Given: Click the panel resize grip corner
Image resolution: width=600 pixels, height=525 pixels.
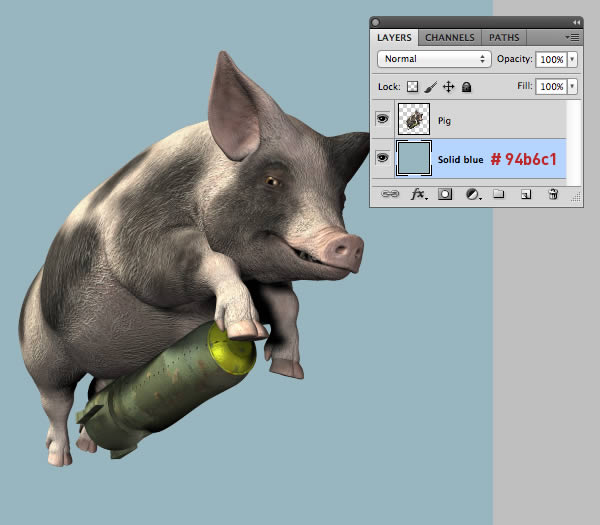Looking at the screenshot, I should tap(576, 197).
